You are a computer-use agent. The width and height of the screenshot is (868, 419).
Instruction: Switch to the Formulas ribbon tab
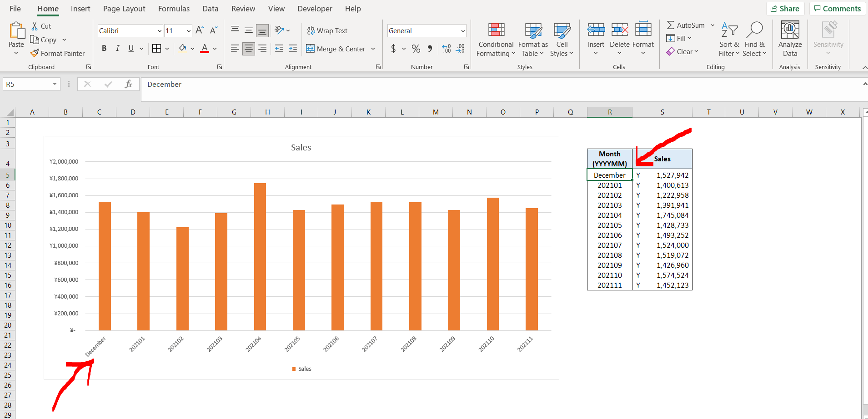click(174, 8)
